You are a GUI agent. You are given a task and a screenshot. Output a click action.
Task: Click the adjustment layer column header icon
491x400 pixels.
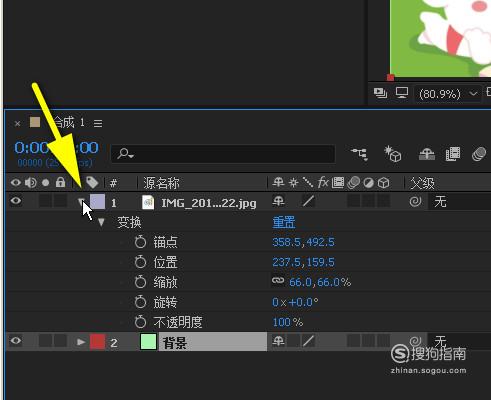click(368, 183)
